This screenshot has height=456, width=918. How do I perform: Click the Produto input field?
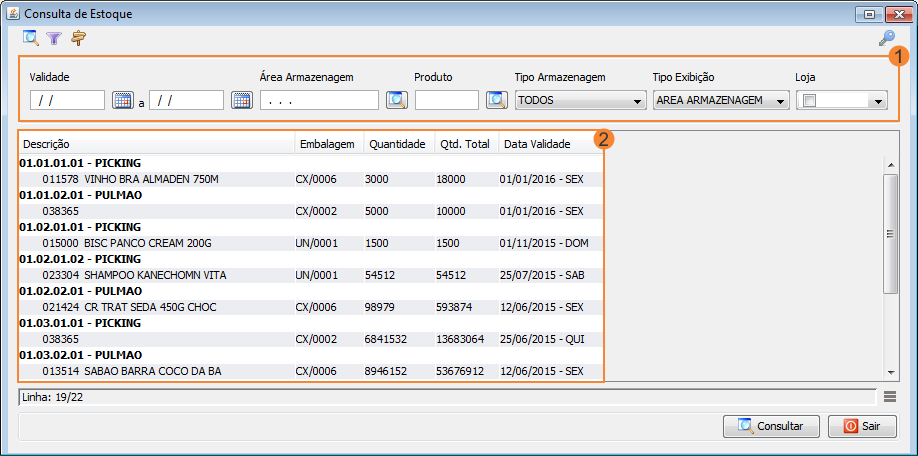click(x=447, y=100)
